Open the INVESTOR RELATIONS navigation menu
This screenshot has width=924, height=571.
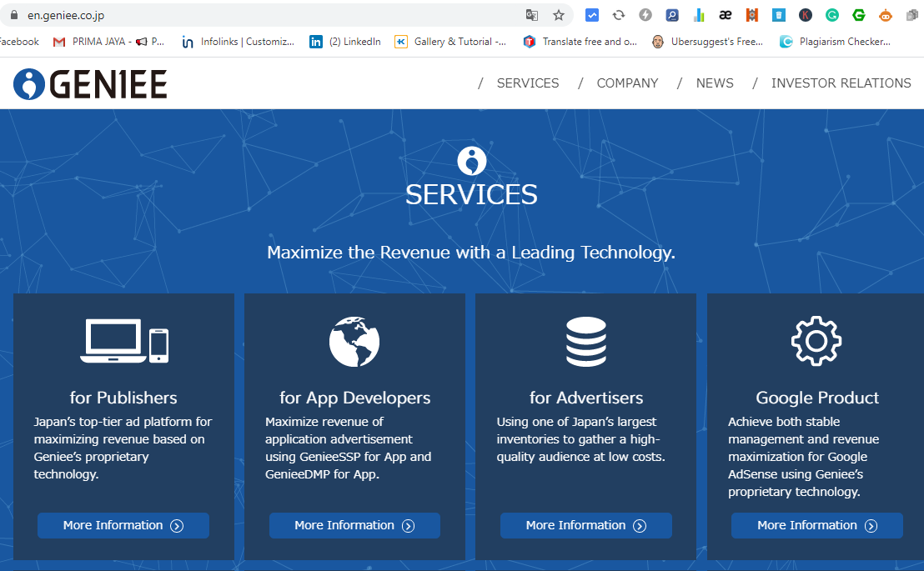coord(841,83)
